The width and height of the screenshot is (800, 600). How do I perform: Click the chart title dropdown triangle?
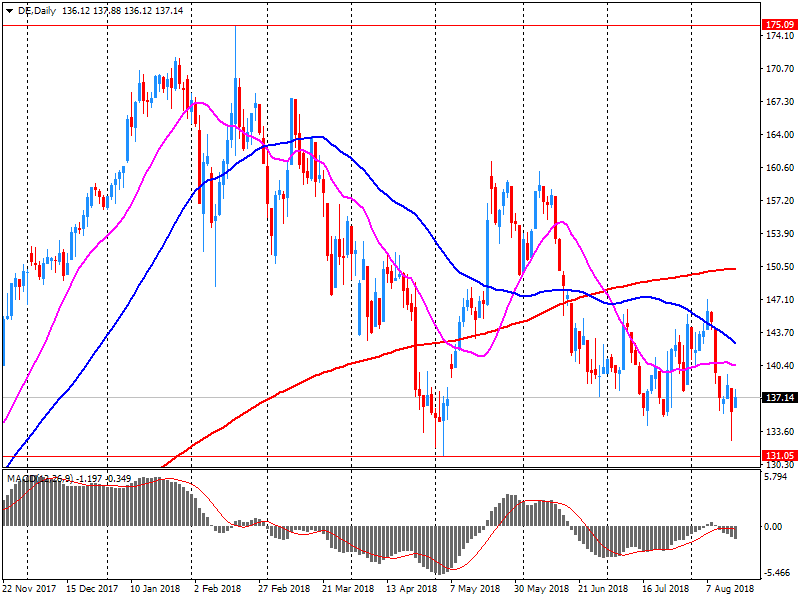click(x=9, y=11)
